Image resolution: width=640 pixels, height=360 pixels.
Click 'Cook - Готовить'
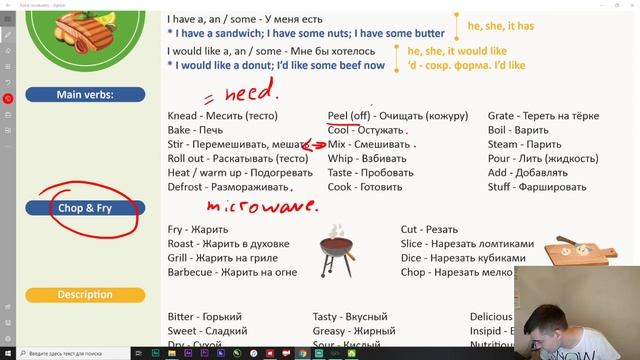click(365, 187)
